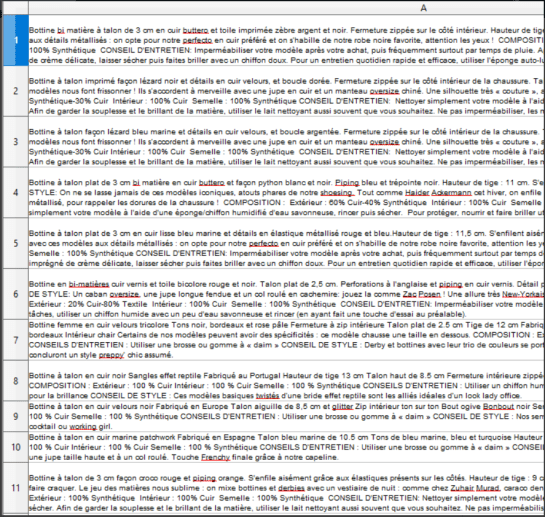Screen dimensions: 545x517
Task: Select row 5 header
Action: pos(16,243)
